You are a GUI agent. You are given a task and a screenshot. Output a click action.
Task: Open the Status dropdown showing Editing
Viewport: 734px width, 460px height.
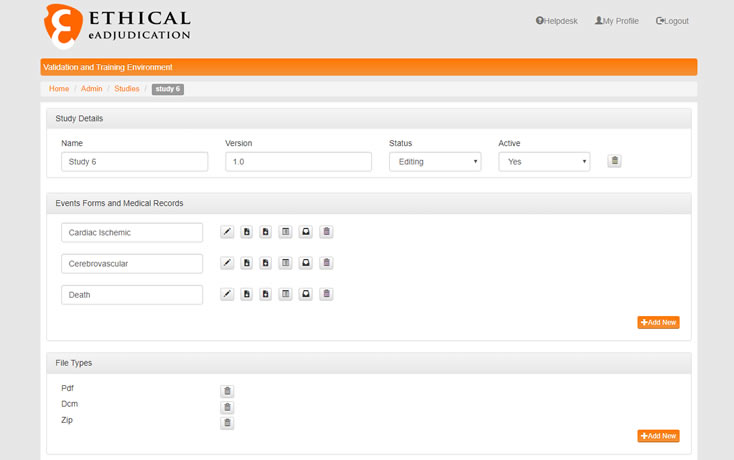point(434,161)
